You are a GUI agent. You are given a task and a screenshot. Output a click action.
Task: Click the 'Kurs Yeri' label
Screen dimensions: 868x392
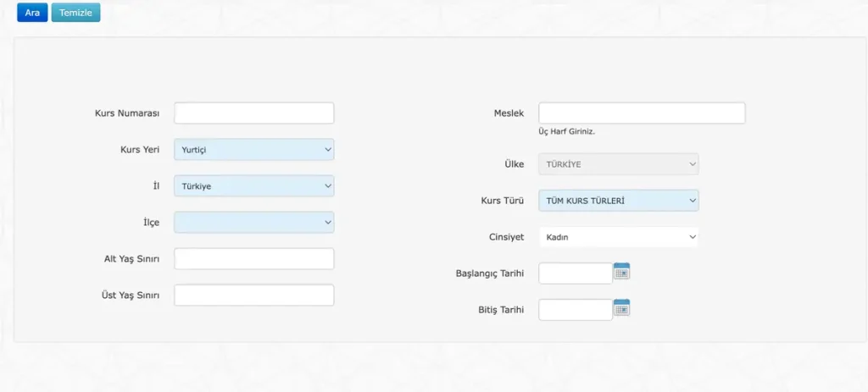[140, 150]
